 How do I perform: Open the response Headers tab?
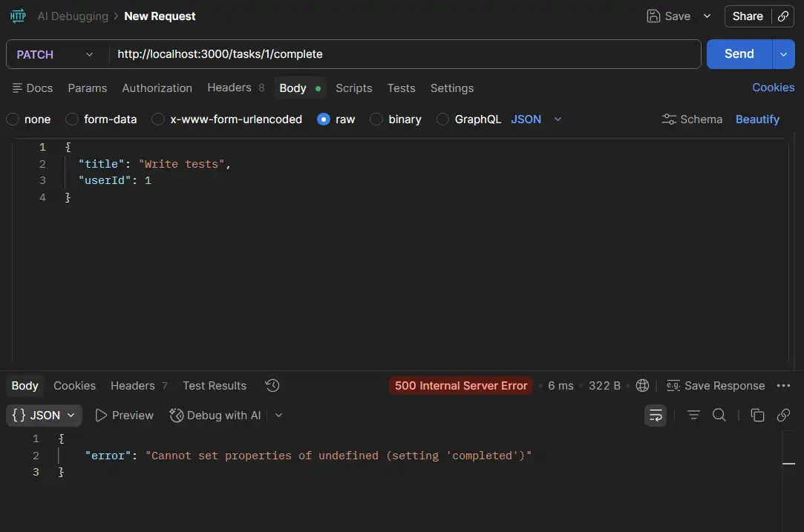(x=132, y=385)
